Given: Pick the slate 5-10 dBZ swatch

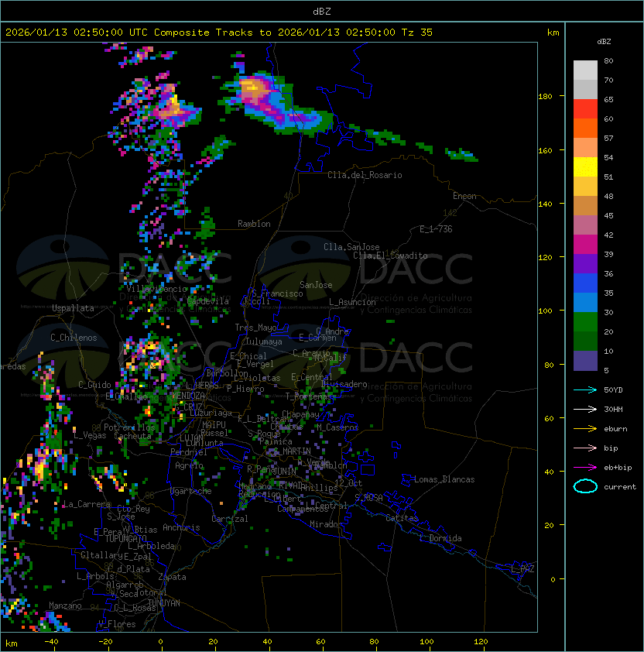Looking at the screenshot, I should pyautogui.click(x=585, y=361).
